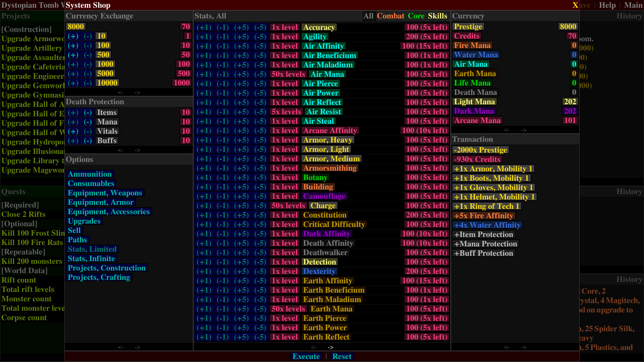Switch to the Skills tab
Screen dimensions: 644x362
(x=437, y=16)
